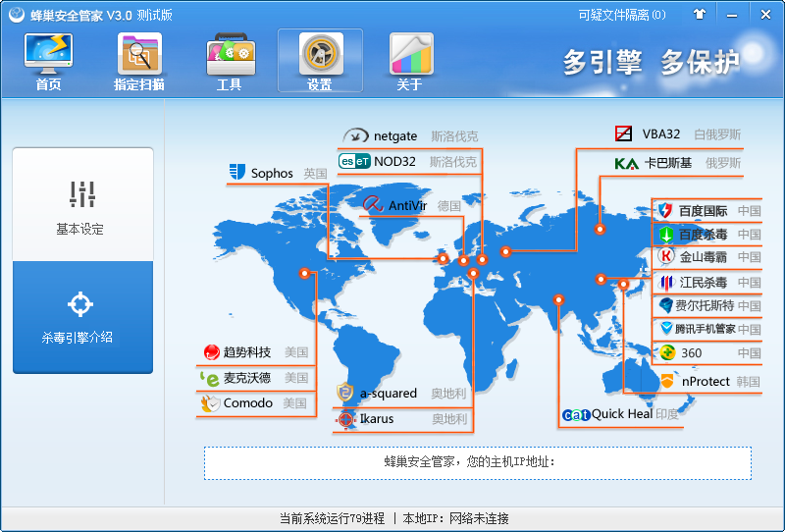Click the a-squared shield icon
The width and height of the screenshot is (785, 532).
pyautogui.click(x=345, y=393)
